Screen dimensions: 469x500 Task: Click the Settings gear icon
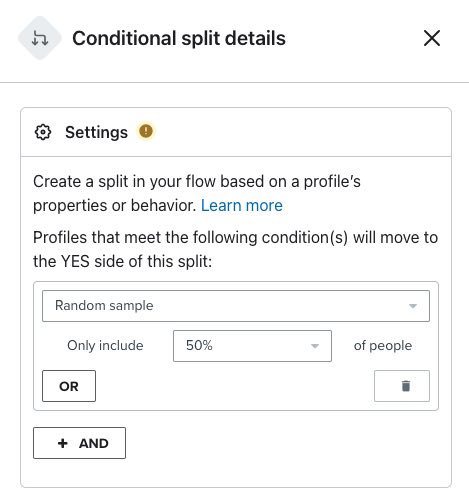point(43,132)
